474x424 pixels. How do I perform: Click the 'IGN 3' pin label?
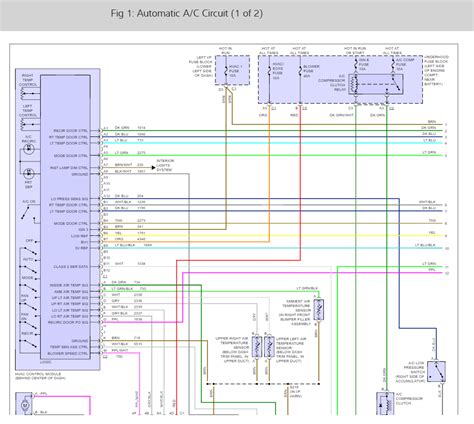pos(83,230)
